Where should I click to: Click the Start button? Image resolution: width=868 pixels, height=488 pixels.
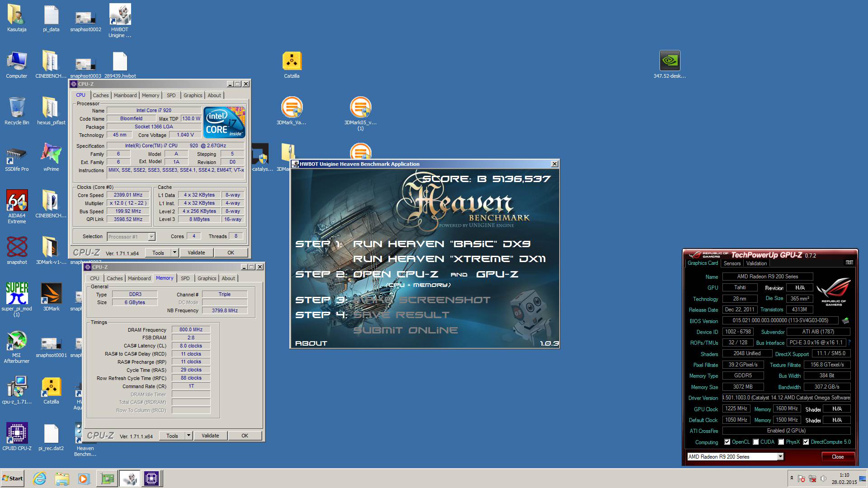[13, 479]
